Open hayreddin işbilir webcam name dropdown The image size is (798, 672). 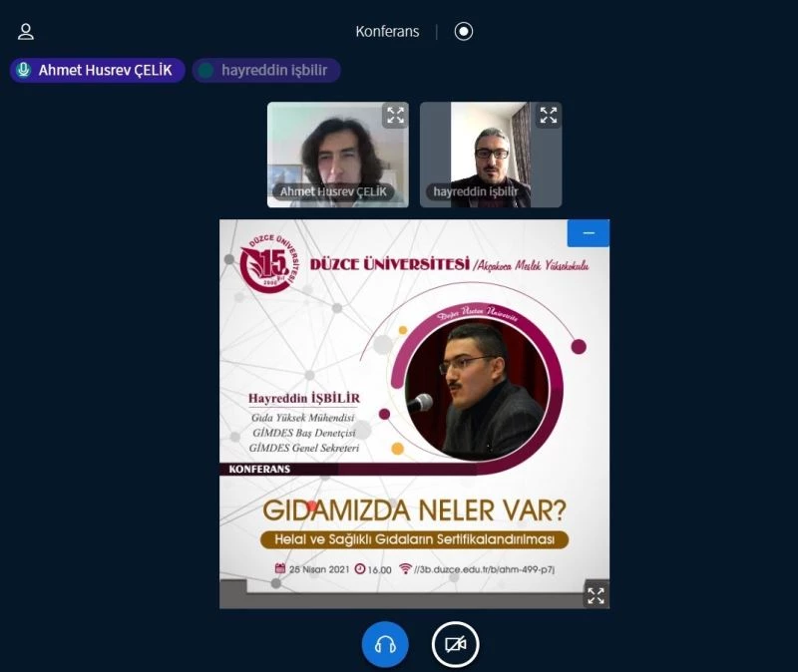(476, 191)
